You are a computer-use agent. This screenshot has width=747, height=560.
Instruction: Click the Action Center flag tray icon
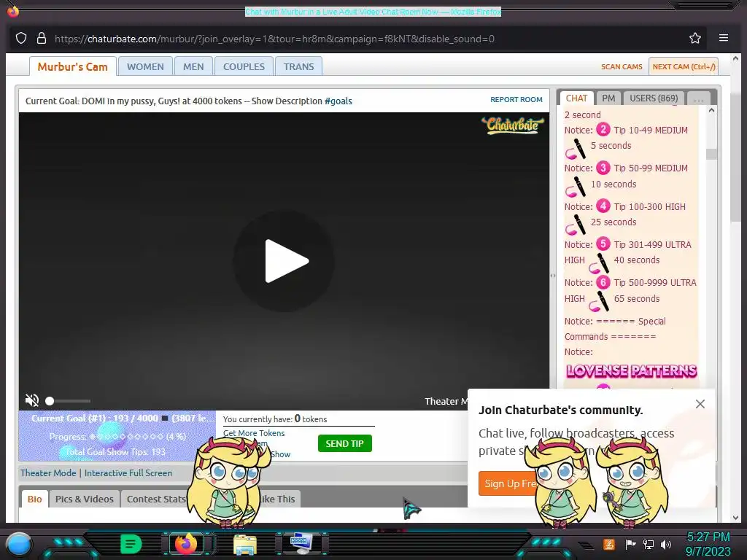(630, 544)
